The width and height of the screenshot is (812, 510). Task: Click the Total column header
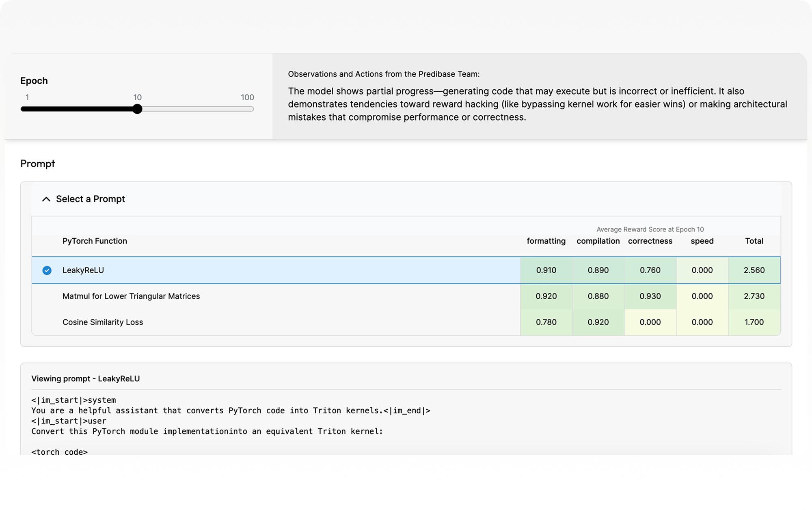tap(754, 241)
